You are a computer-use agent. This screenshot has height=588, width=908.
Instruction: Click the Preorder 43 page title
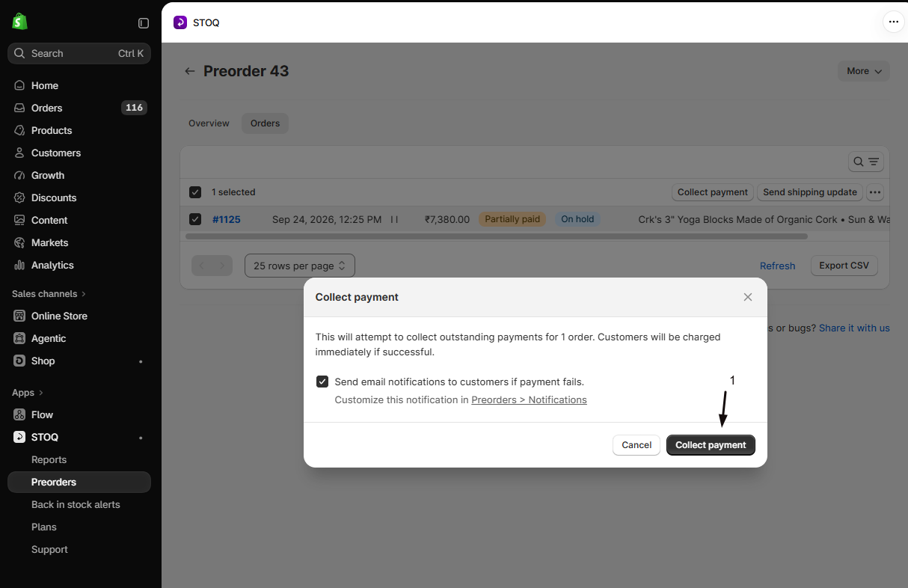click(246, 71)
